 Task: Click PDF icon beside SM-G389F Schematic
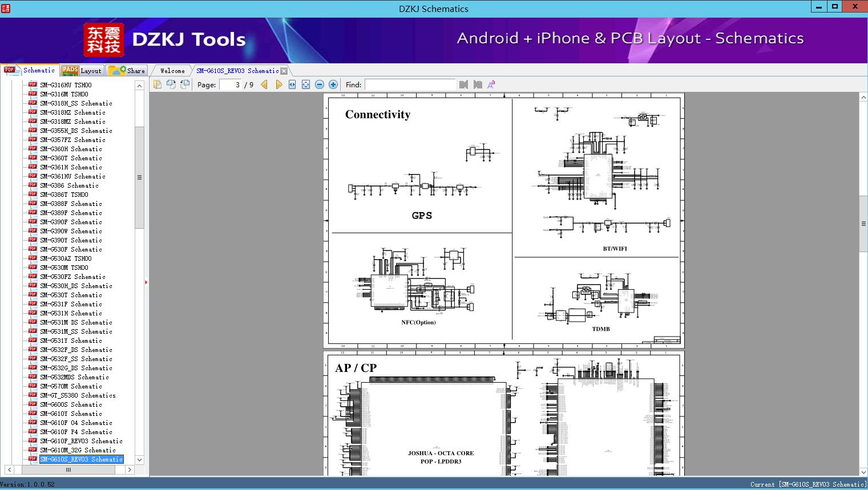click(33, 213)
